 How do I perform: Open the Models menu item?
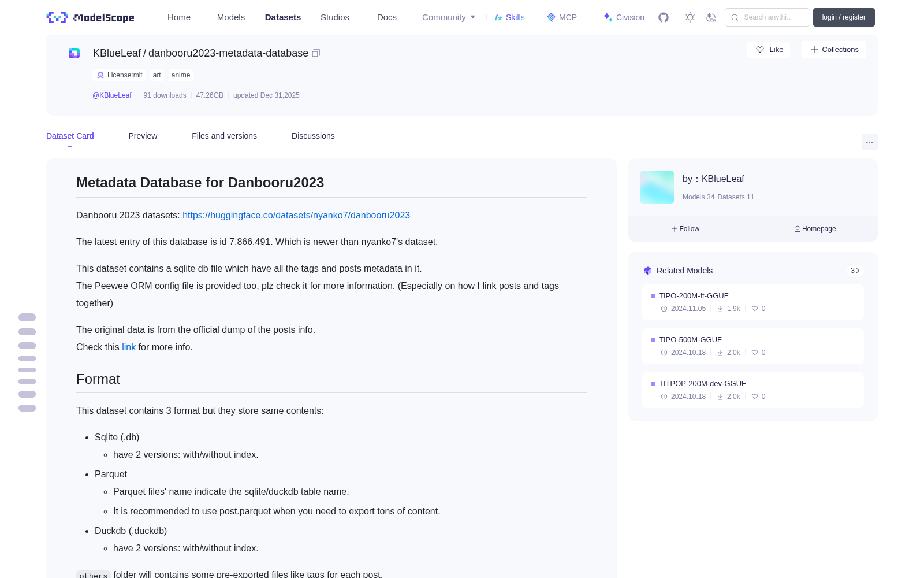(x=231, y=17)
